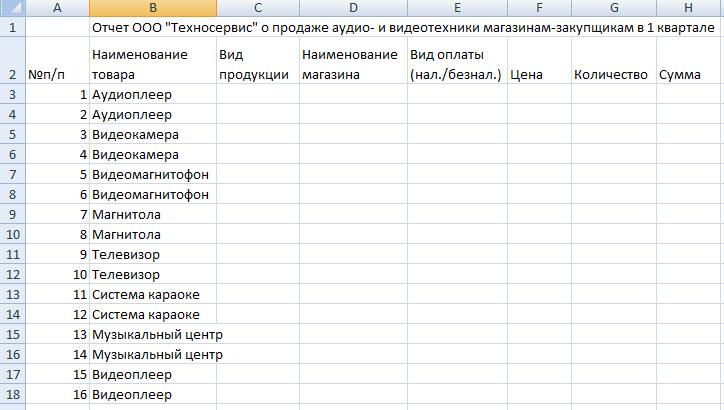Select row 2 header
Screen dimensions: 724x410
coord(12,60)
